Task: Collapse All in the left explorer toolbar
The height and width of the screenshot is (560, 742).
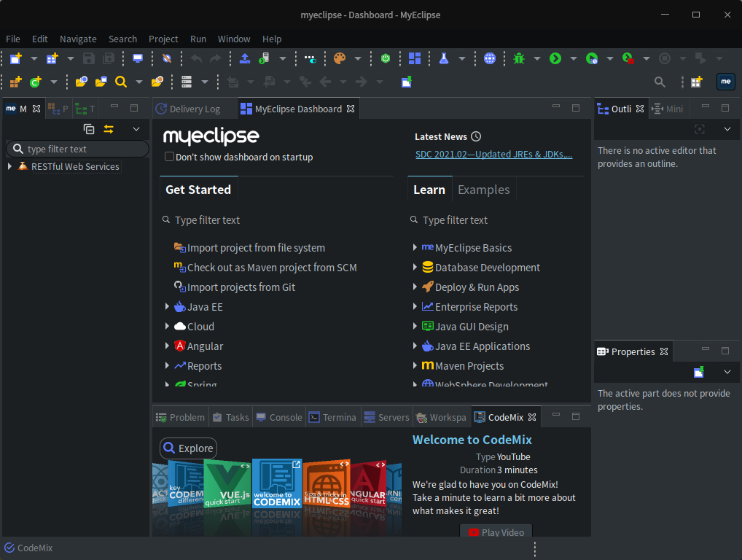Action: click(x=89, y=128)
